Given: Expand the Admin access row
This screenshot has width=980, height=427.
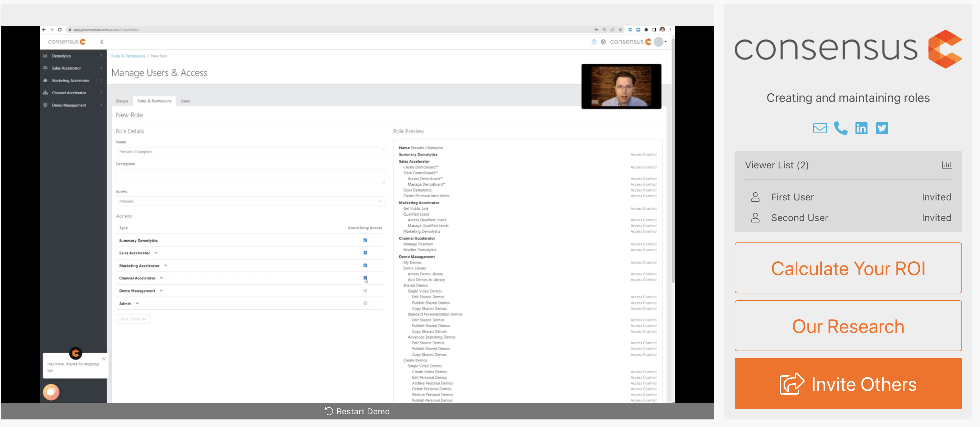Looking at the screenshot, I should click(x=137, y=303).
